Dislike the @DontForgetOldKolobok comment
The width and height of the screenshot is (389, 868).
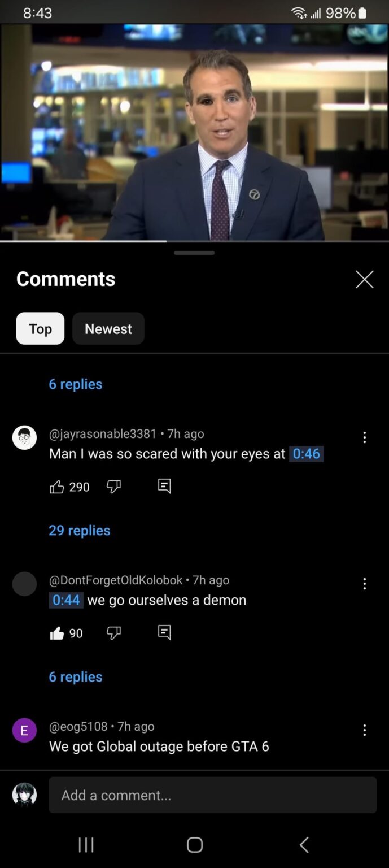[x=113, y=633]
